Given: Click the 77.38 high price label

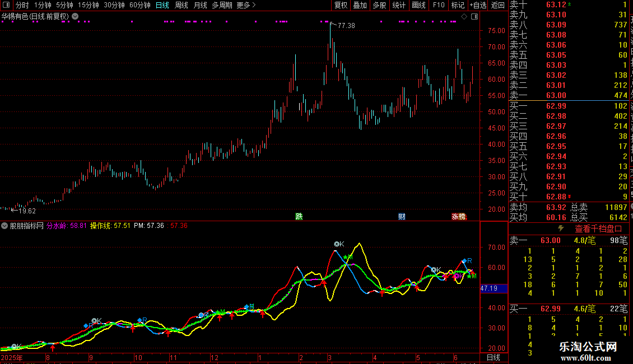Looking at the screenshot, I should [346, 26].
